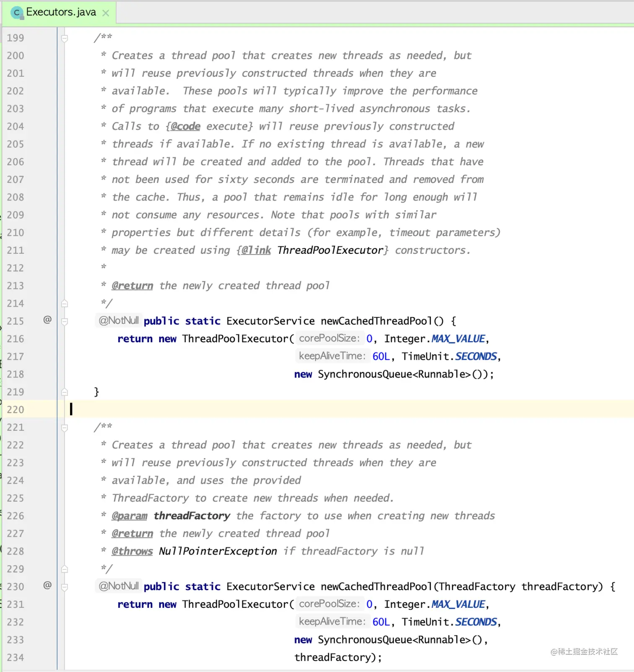The image size is (634, 672).
Task: Click the class icon on Executors.java tab
Action: coord(17,13)
